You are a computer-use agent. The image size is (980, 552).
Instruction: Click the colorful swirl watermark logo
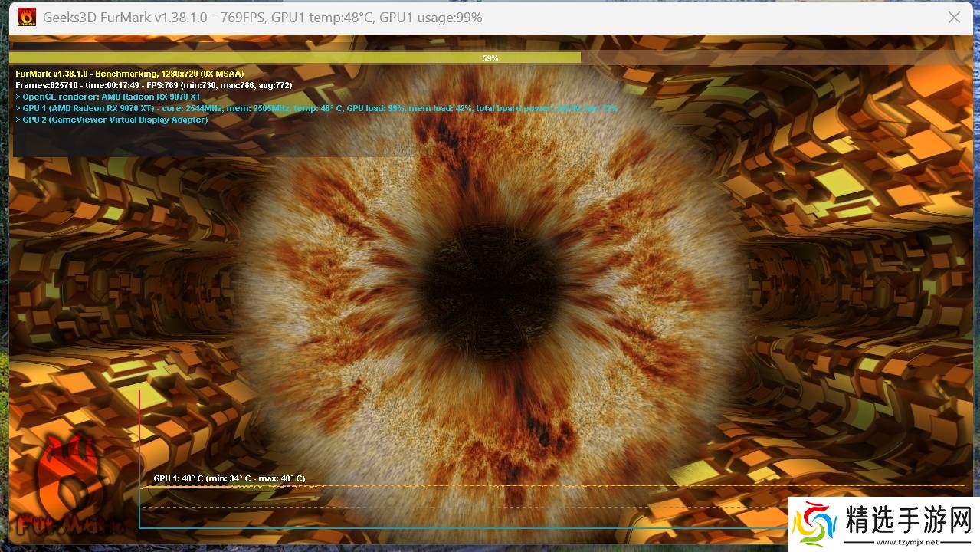(x=814, y=525)
